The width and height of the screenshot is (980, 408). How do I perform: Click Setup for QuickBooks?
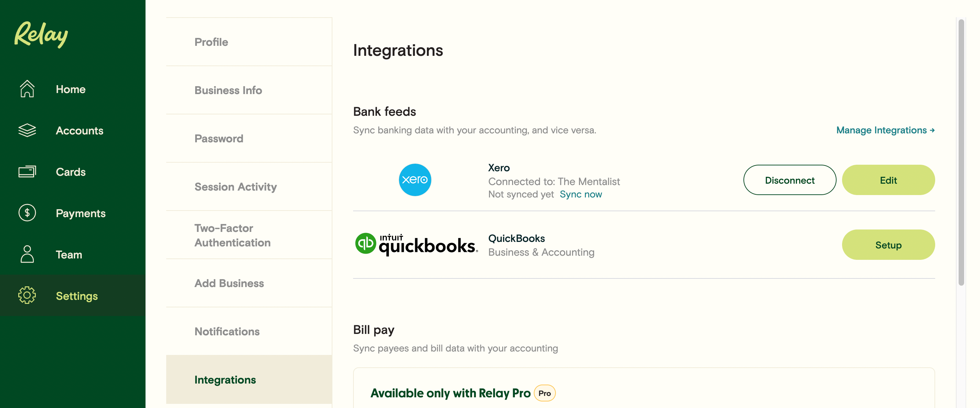pyautogui.click(x=888, y=245)
